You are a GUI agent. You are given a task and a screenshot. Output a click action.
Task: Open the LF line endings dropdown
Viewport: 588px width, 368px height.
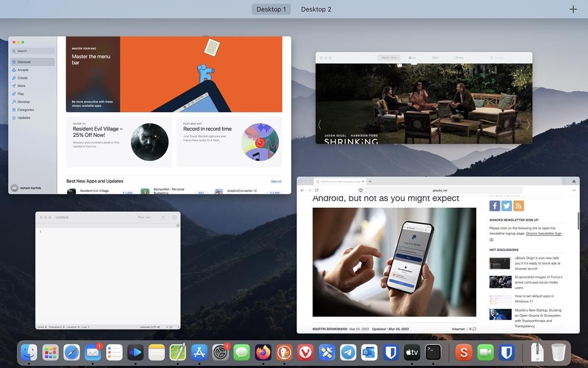click(x=173, y=327)
